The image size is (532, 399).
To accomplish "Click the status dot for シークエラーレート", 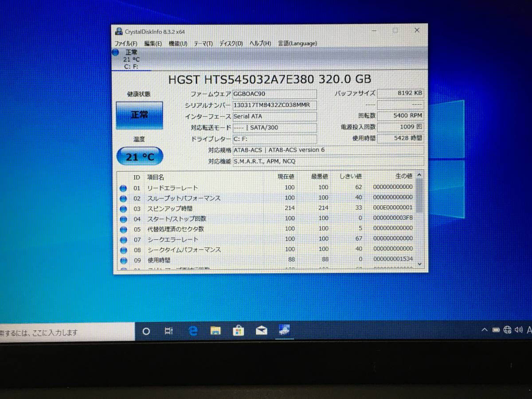I will tap(123, 239).
